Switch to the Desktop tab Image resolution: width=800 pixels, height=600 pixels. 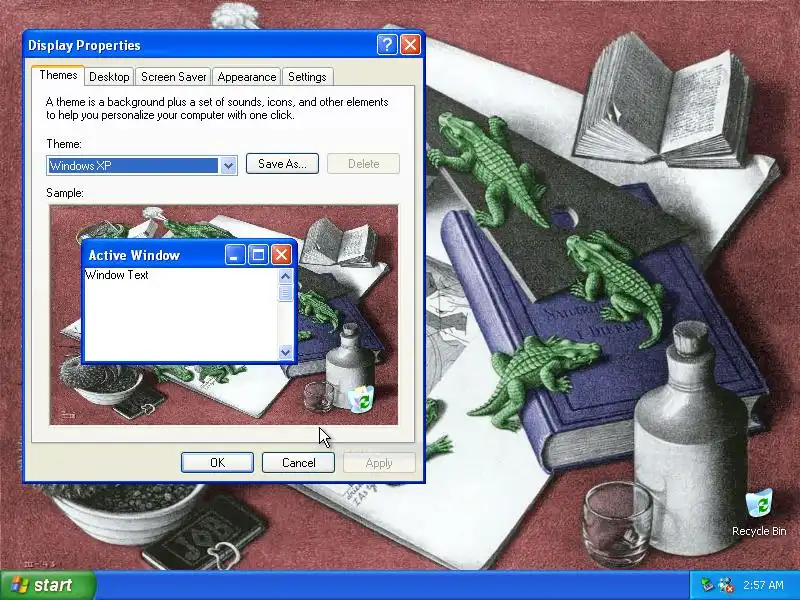(109, 77)
